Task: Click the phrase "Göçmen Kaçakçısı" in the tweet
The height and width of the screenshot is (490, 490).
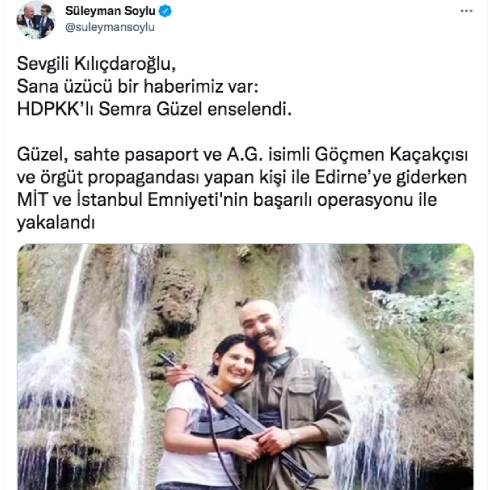Action: pyautogui.click(x=391, y=155)
